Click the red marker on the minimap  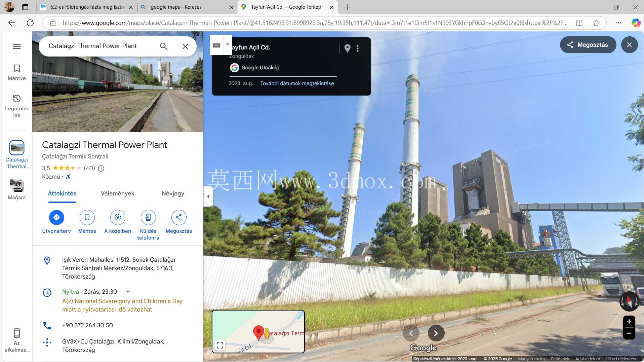coord(258,333)
